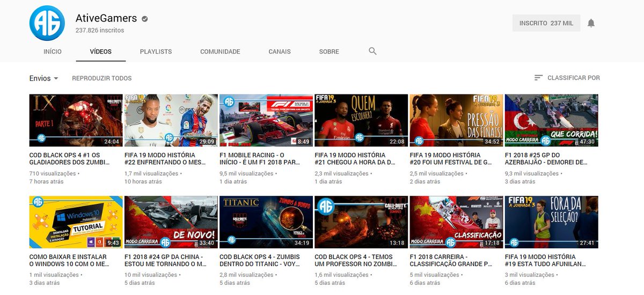This screenshot has width=644, height=295.
Task: Click the 47:30 duration badge
Action: pyautogui.click(x=587, y=142)
